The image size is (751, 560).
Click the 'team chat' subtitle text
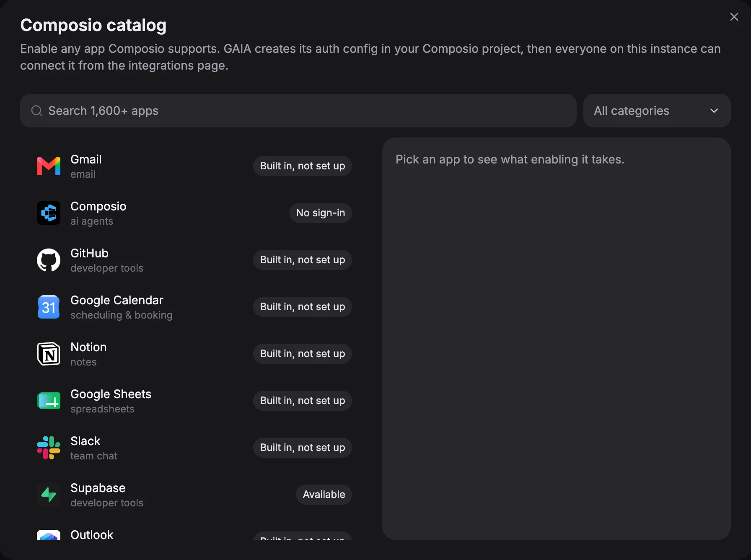(x=94, y=456)
